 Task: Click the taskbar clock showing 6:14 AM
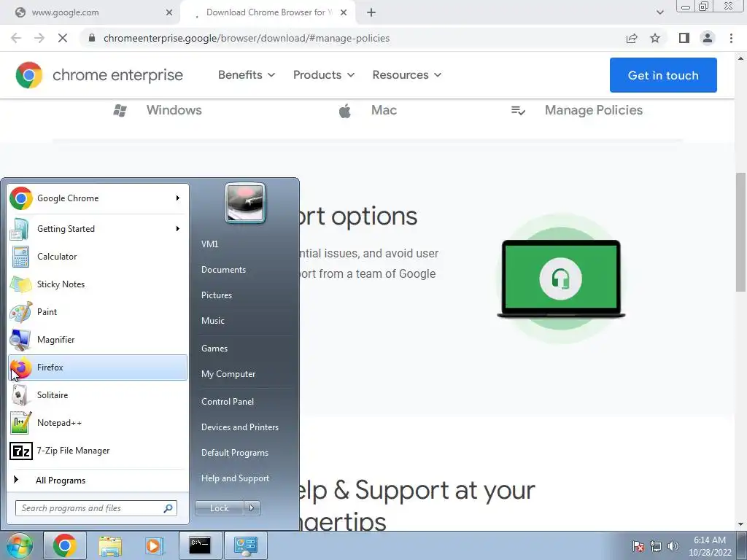click(x=710, y=546)
